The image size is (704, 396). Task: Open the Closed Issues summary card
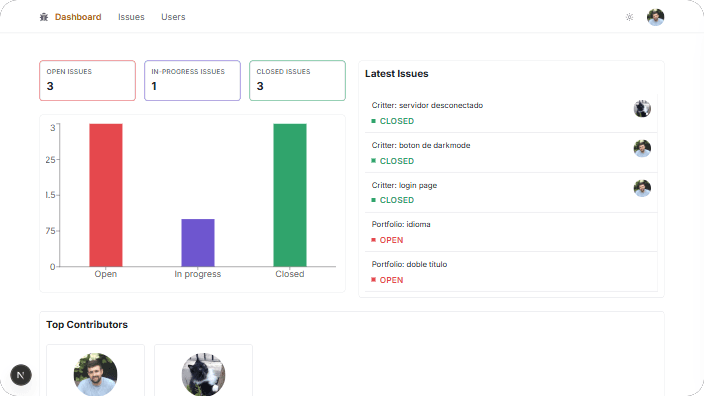tap(297, 80)
